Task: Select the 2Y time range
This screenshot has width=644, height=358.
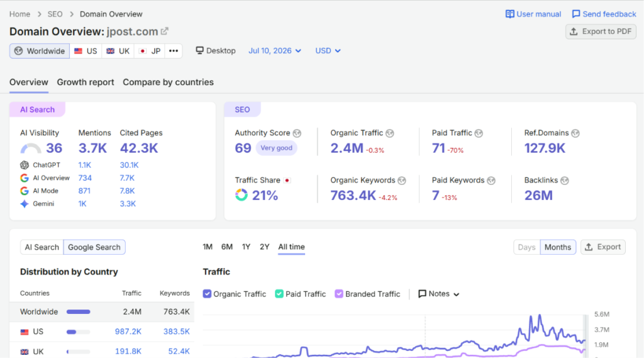Action: (265, 247)
